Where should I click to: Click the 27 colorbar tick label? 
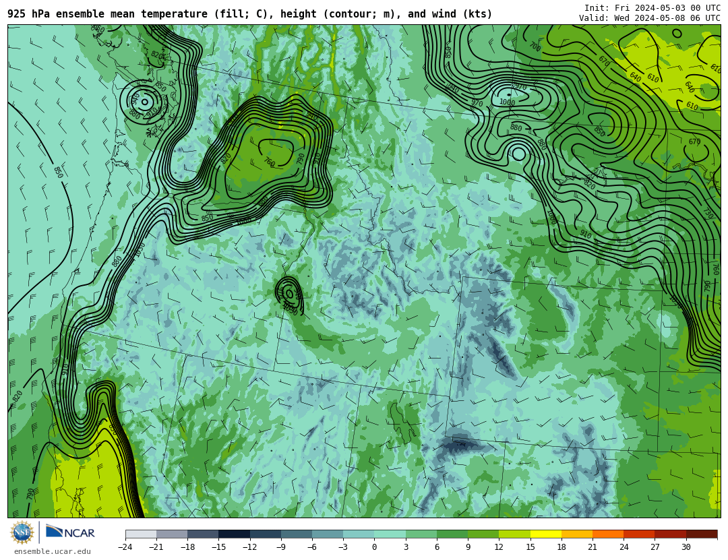pyautogui.click(x=655, y=547)
